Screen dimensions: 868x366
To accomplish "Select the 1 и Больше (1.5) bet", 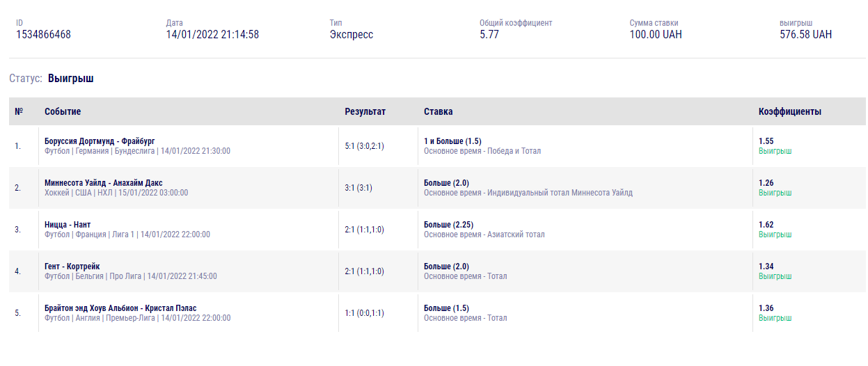I will coord(452,141).
